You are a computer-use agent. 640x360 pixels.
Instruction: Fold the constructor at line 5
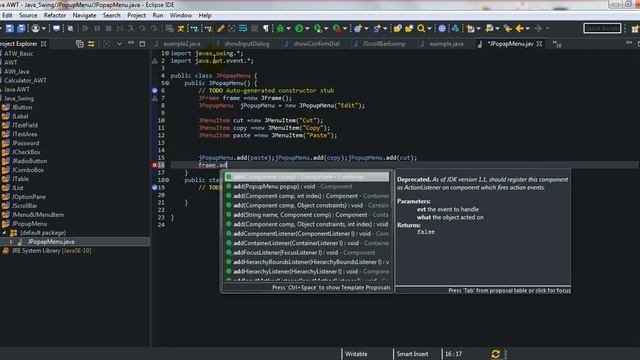[x=167, y=83]
